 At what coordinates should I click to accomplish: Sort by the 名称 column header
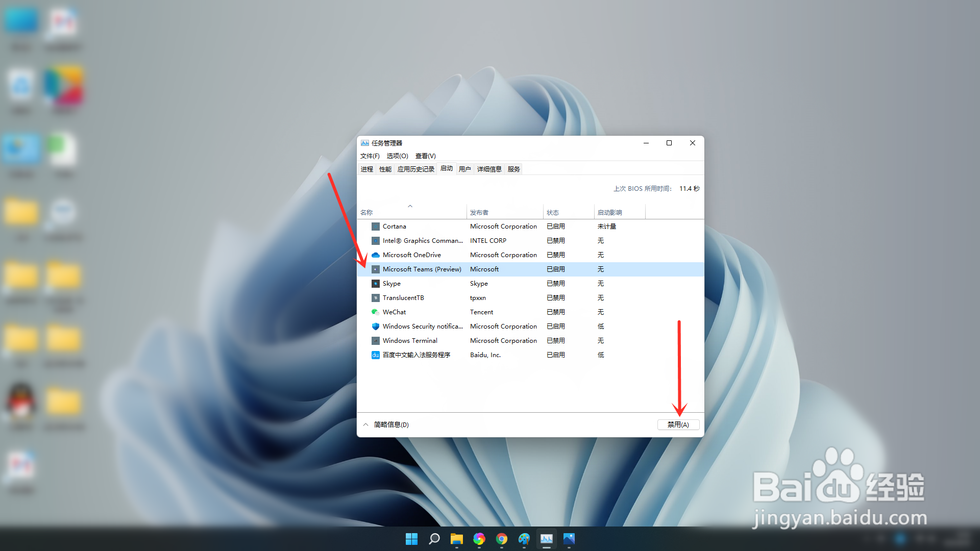(411, 212)
